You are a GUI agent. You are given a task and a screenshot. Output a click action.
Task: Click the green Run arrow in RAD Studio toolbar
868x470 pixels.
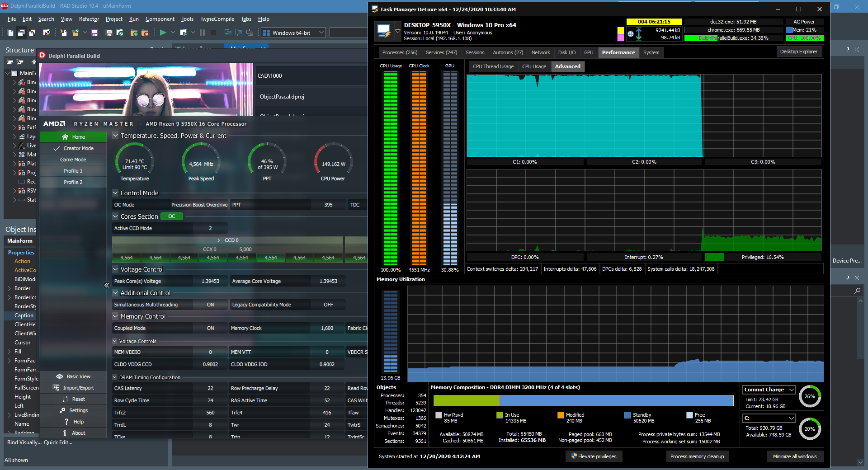point(163,33)
